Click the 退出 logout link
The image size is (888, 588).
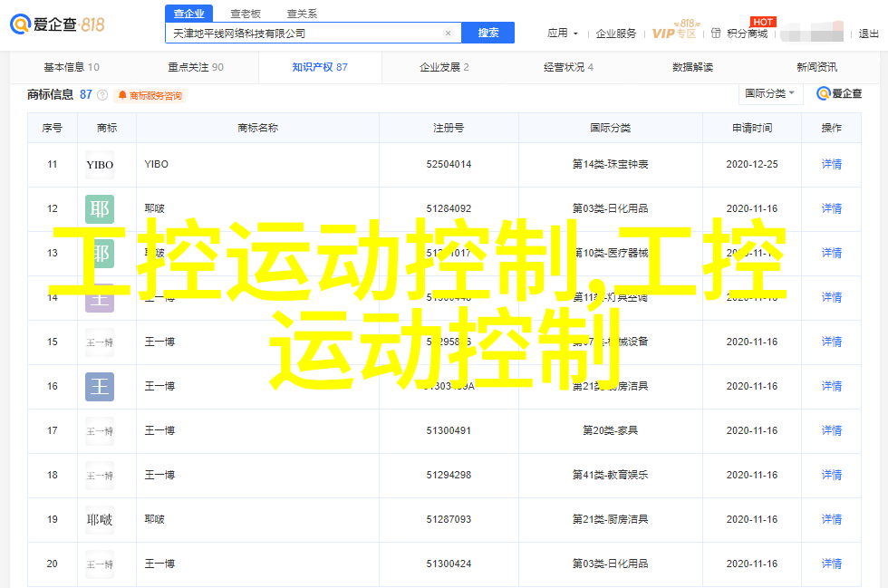[x=869, y=34]
